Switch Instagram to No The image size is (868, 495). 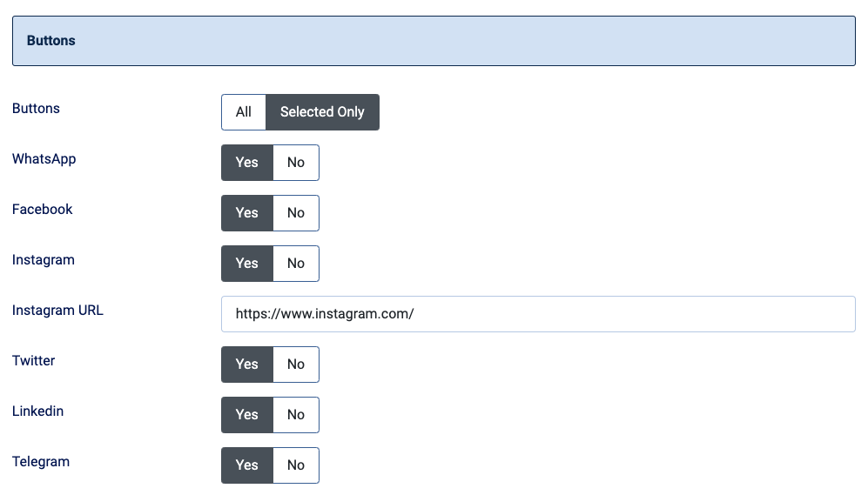click(296, 264)
